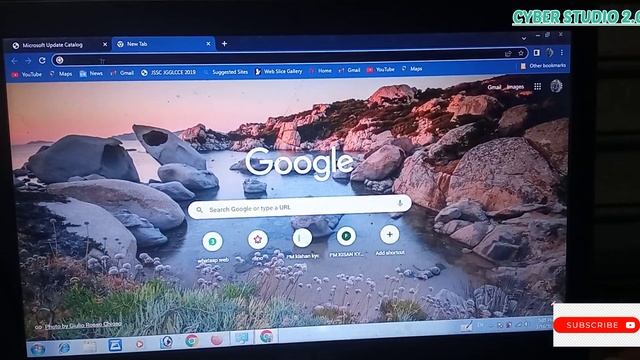Viewport: 640px width, 360px height.
Task: Click the Search Google or type a URL box
Action: click(300, 207)
